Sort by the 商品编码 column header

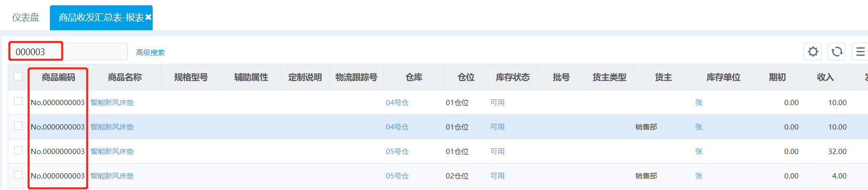59,77
